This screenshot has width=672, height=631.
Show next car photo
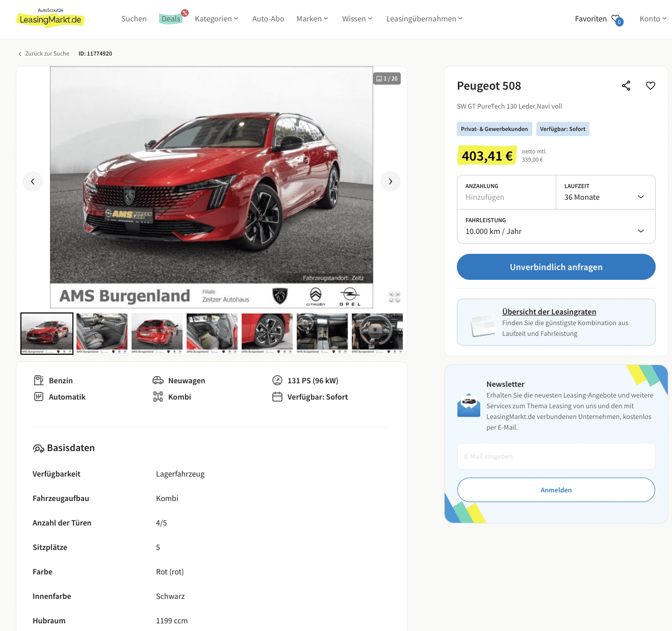point(391,181)
